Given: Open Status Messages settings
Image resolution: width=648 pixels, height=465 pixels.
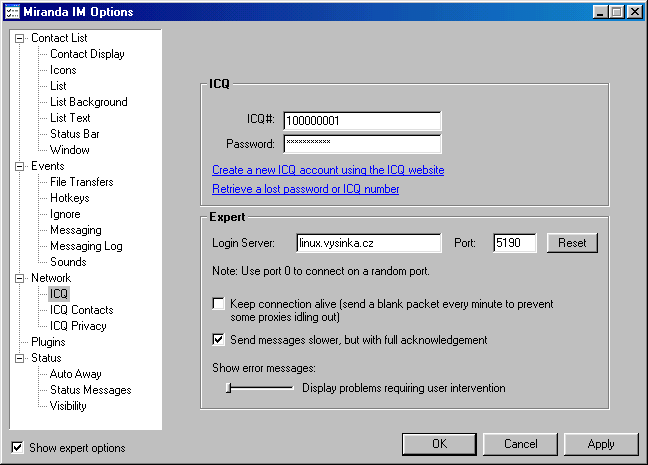Looking at the screenshot, I should tap(91, 390).
